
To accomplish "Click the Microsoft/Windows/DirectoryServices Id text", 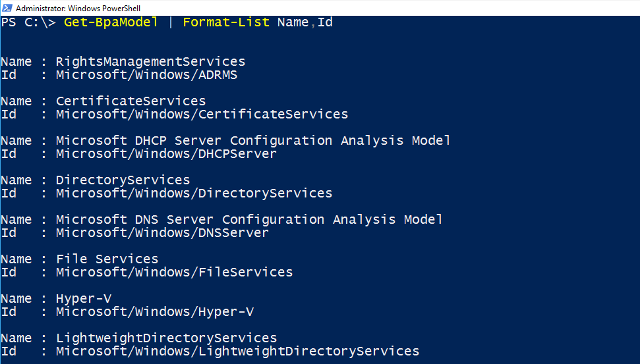I will (x=194, y=194).
